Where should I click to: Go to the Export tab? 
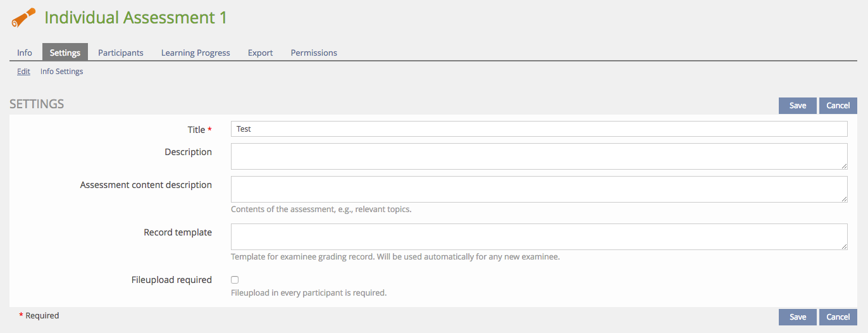(261, 53)
